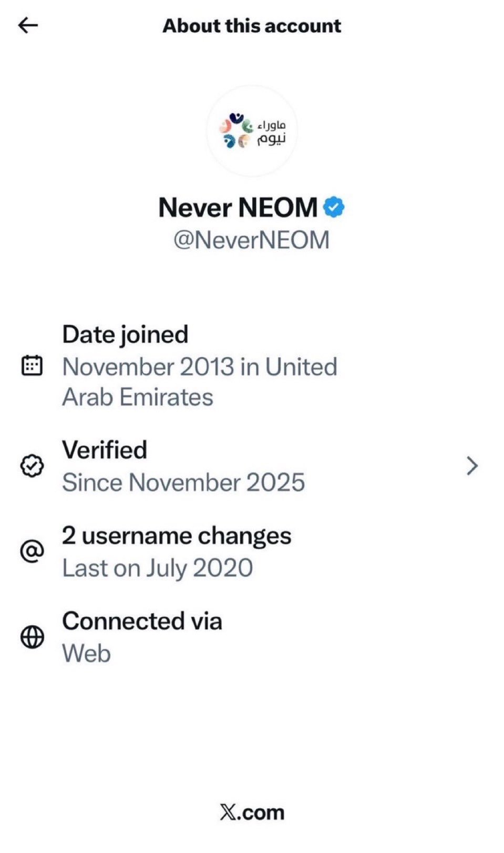Screen dimensions: 504x853
Task: Expand Verified details with the chevron
Action: click(472, 466)
